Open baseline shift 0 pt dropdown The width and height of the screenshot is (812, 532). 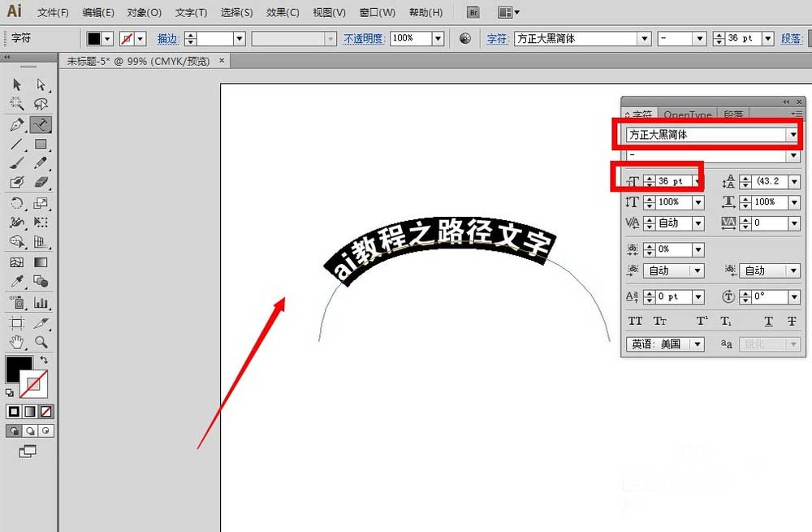coord(698,296)
